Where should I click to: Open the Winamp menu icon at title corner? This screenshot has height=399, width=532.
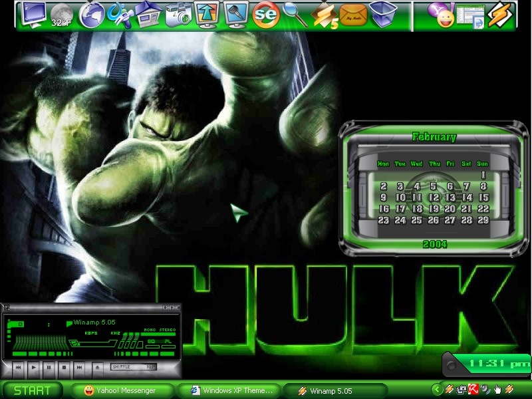click(x=7, y=308)
